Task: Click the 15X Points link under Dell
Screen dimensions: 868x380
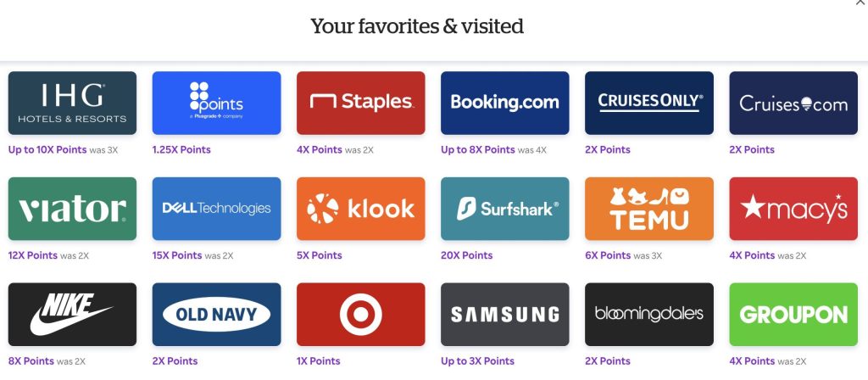Action: click(177, 255)
